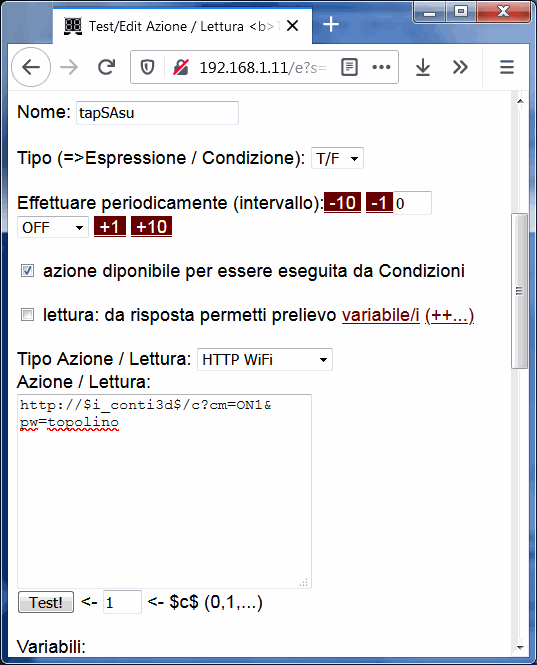Click the -1 interval button
The image size is (537, 665).
pos(379,202)
